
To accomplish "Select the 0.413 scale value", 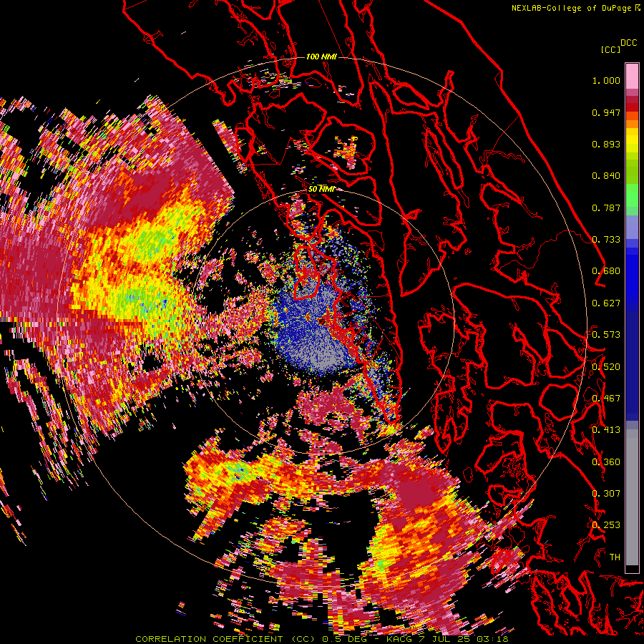I will coord(606,430).
